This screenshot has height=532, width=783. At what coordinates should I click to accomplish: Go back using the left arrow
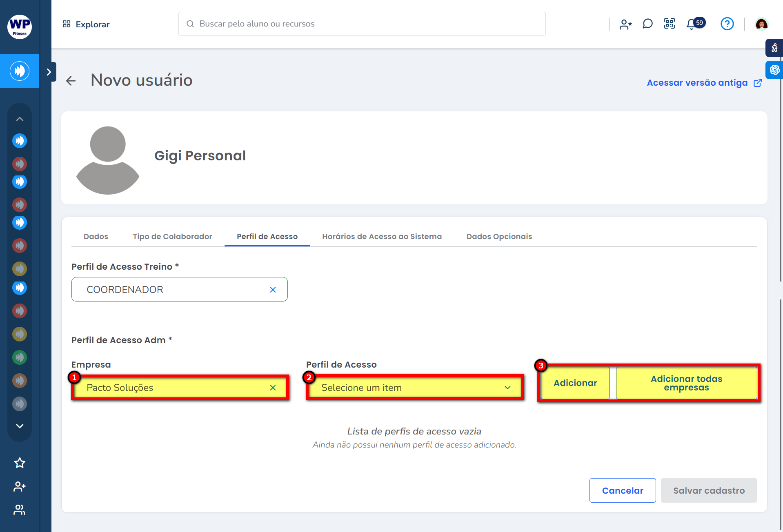click(71, 81)
